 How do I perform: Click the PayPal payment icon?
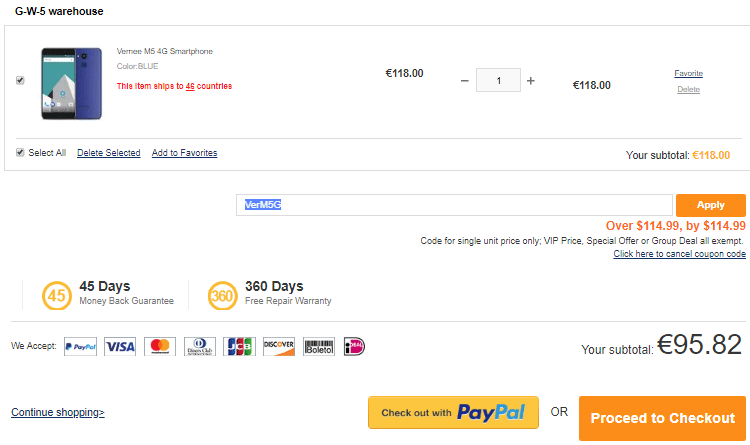pyautogui.click(x=80, y=346)
